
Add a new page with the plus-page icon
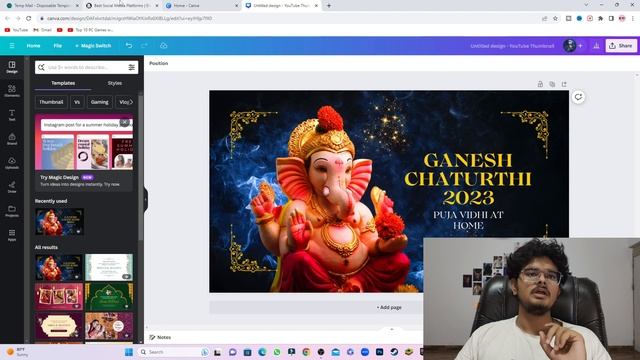coord(564,84)
